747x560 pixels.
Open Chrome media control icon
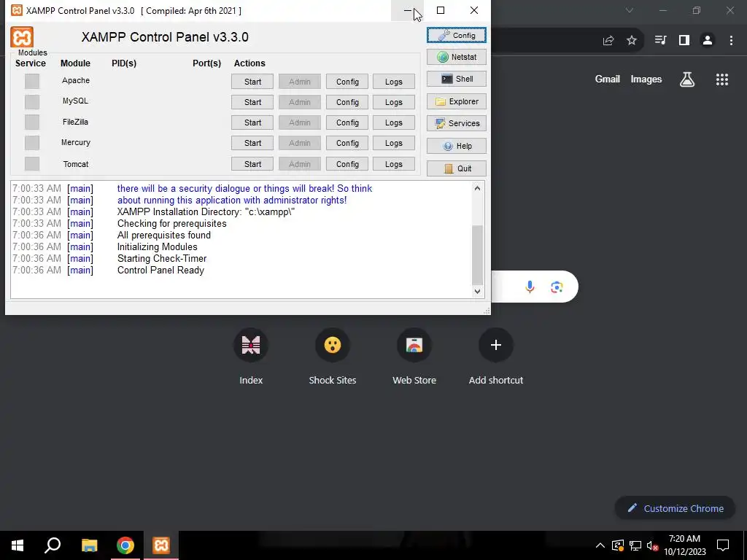point(660,41)
